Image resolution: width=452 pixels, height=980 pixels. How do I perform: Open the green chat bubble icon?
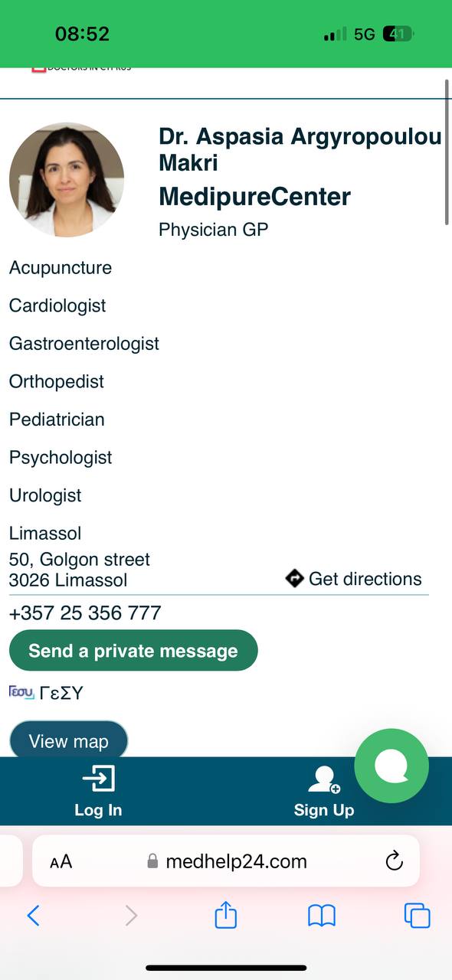coord(391,766)
